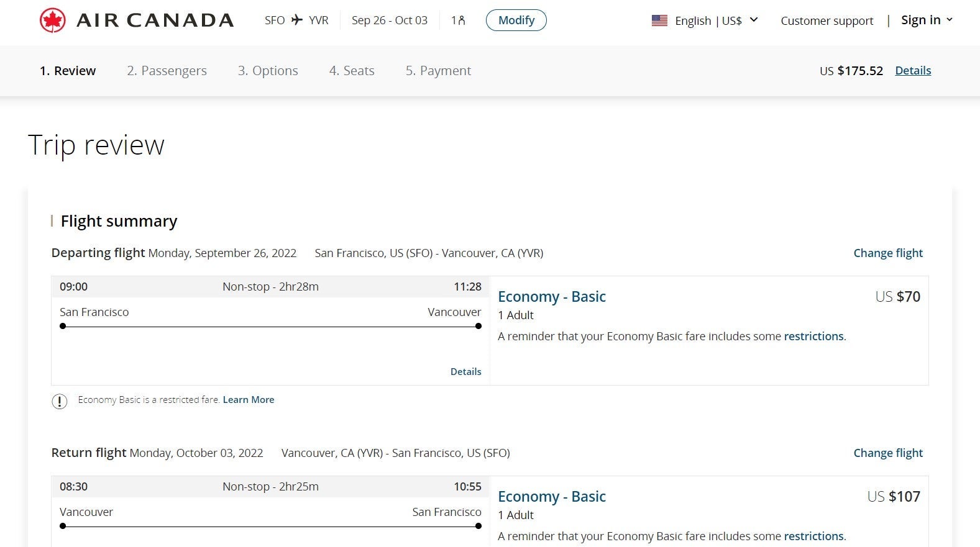
Task: Click the passenger count person icon
Action: pos(461,20)
